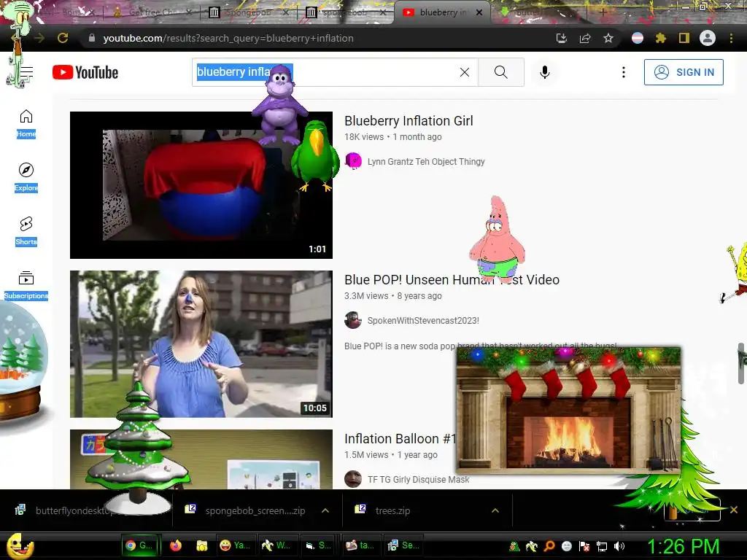Click the striped flag extension icon
747x560 pixels.
(x=638, y=38)
